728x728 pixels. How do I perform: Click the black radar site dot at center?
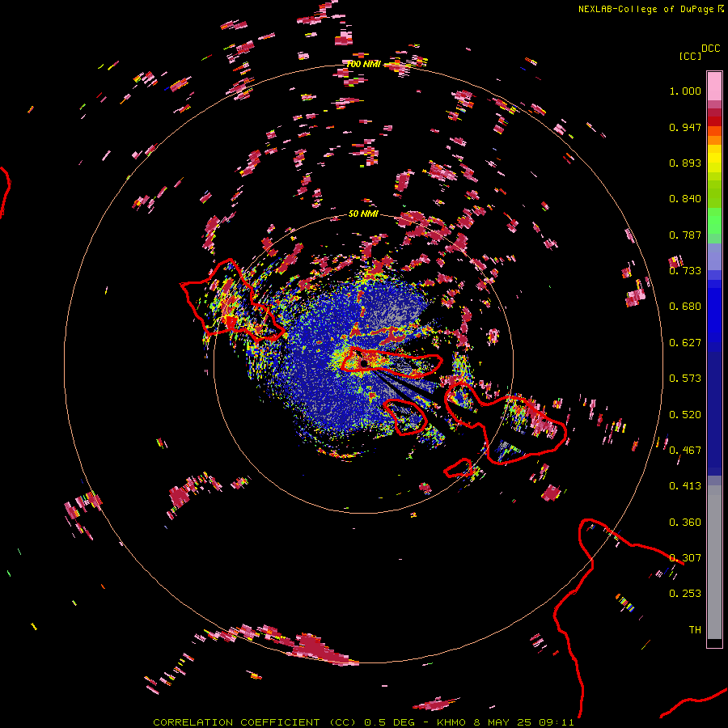(364, 362)
